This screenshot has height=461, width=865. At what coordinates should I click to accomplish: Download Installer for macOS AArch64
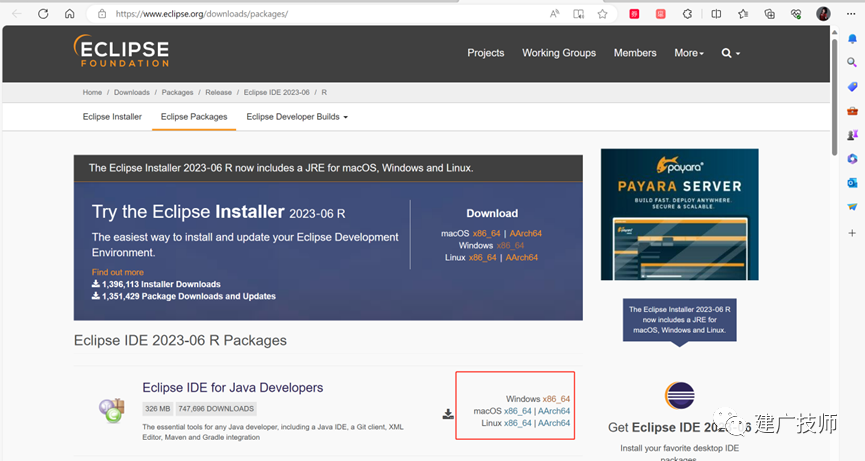point(525,234)
